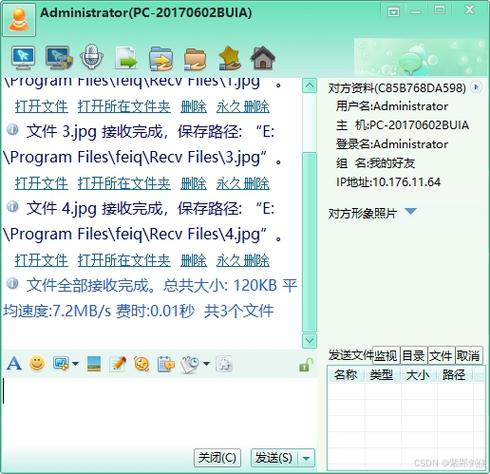Click the 监视 tab
The width and height of the screenshot is (490, 474).
(386, 356)
